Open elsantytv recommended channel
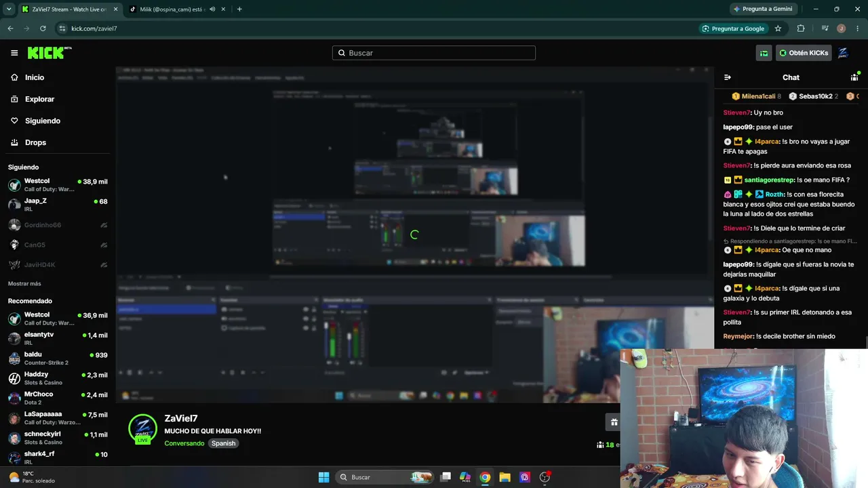The height and width of the screenshot is (488, 868). (58, 338)
